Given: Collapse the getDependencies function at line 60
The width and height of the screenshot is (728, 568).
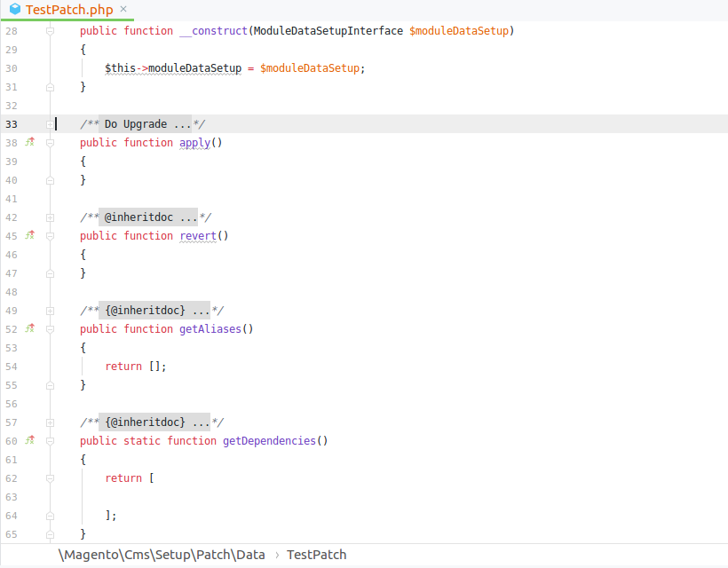Looking at the screenshot, I should pyautogui.click(x=50, y=441).
